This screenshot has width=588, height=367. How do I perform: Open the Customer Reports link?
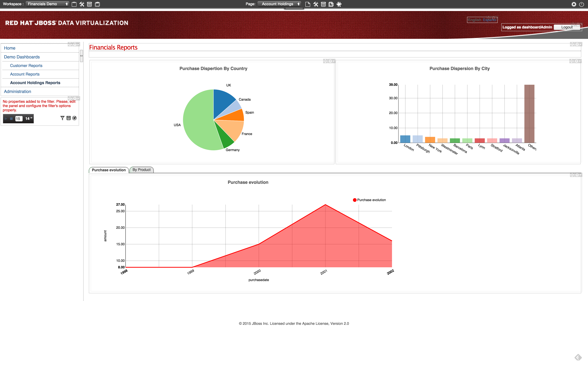click(26, 66)
